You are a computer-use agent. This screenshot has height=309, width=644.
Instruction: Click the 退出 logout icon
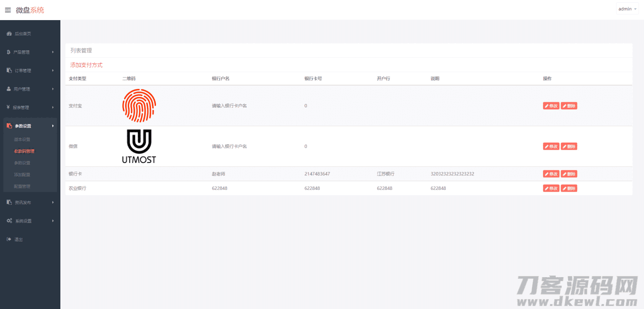pyautogui.click(x=9, y=239)
